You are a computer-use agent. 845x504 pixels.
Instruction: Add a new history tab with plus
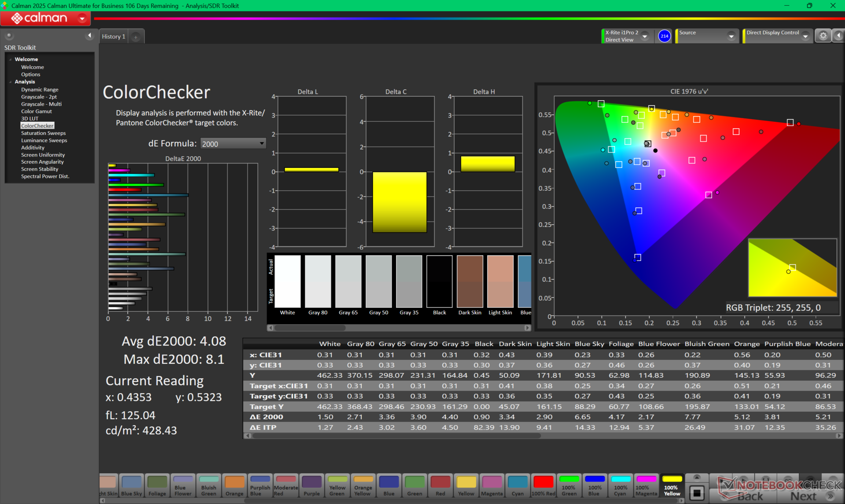[x=136, y=37]
